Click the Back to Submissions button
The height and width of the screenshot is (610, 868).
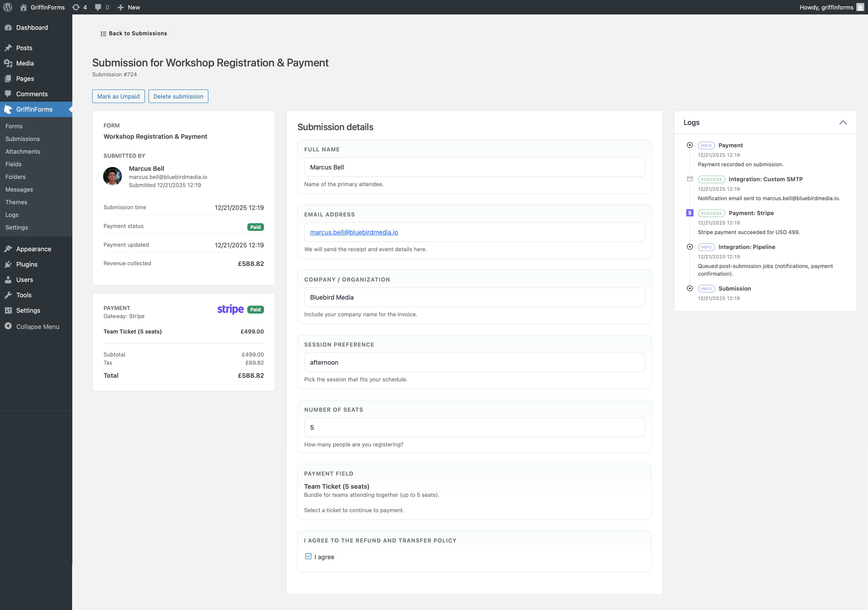coord(133,33)
